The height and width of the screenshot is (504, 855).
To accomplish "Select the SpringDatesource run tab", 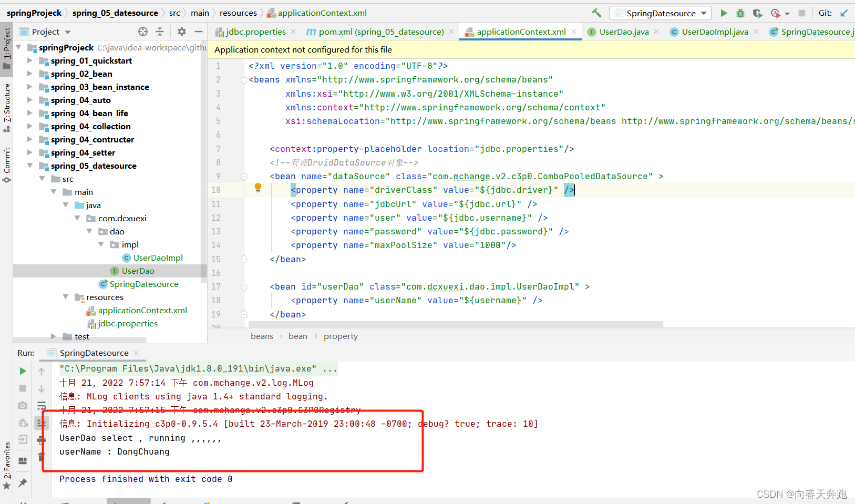I will coord(94,353).
